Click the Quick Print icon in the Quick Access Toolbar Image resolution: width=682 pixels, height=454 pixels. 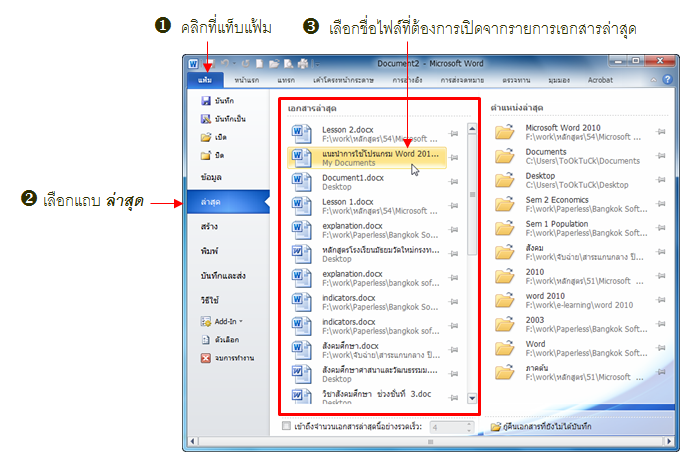tap(303, 63)
